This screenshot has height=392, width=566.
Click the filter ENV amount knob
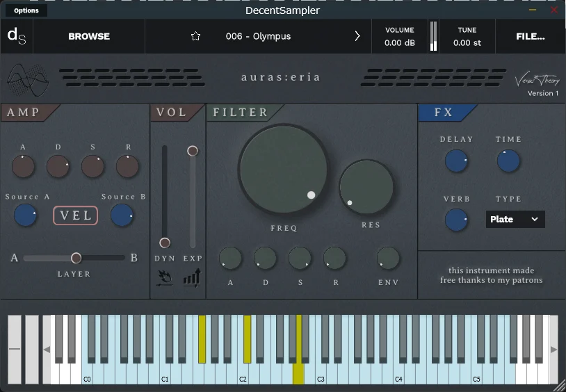pyautogui.click(x=389, y=259)
